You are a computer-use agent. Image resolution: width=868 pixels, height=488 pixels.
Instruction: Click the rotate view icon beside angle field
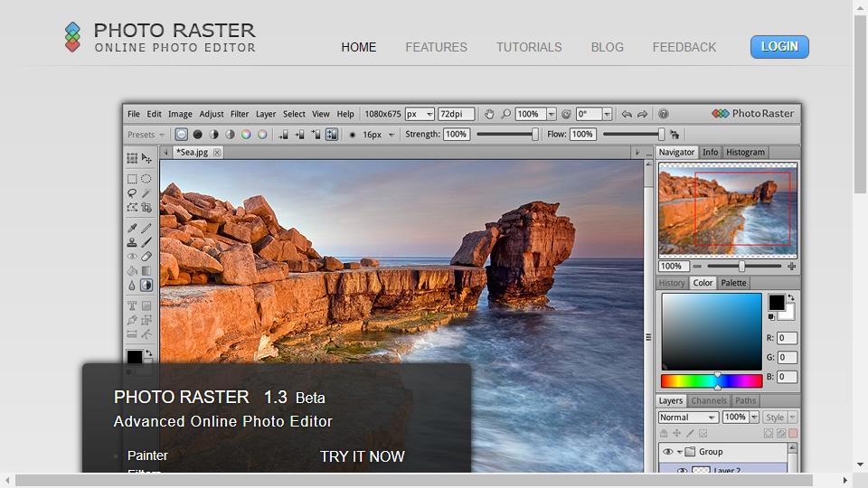(x=566, y=114)
